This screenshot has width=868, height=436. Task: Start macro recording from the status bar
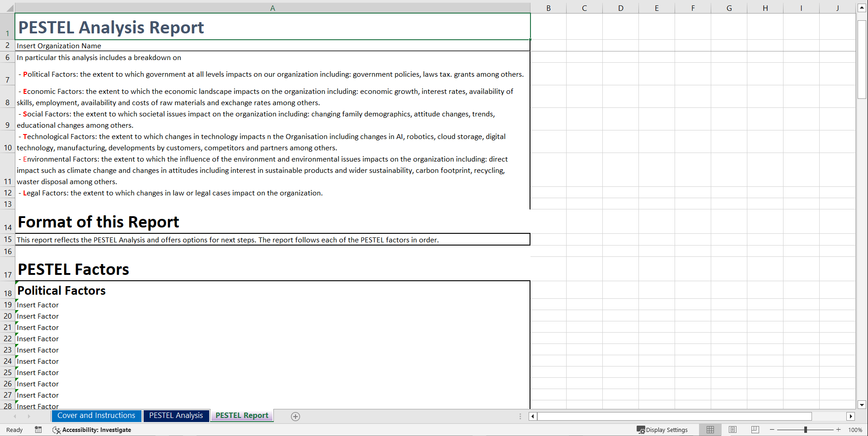tap(38, 430)
